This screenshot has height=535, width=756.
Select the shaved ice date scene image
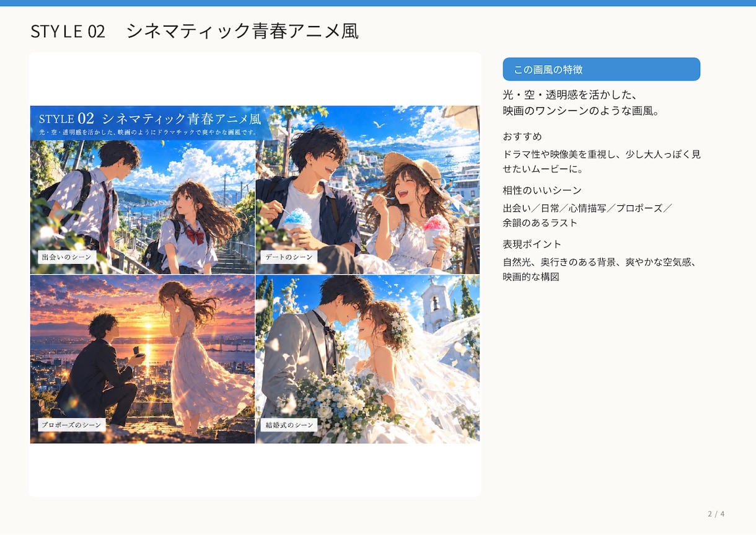coord(367,190)
